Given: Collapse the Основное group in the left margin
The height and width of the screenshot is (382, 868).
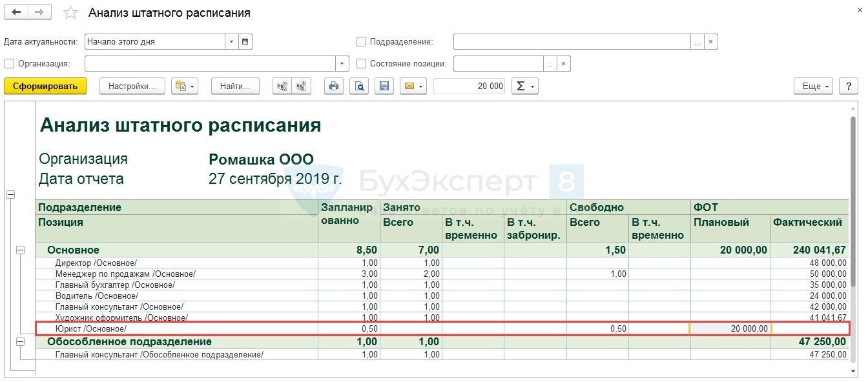Looking at the screenshot, I should (21, 250).
